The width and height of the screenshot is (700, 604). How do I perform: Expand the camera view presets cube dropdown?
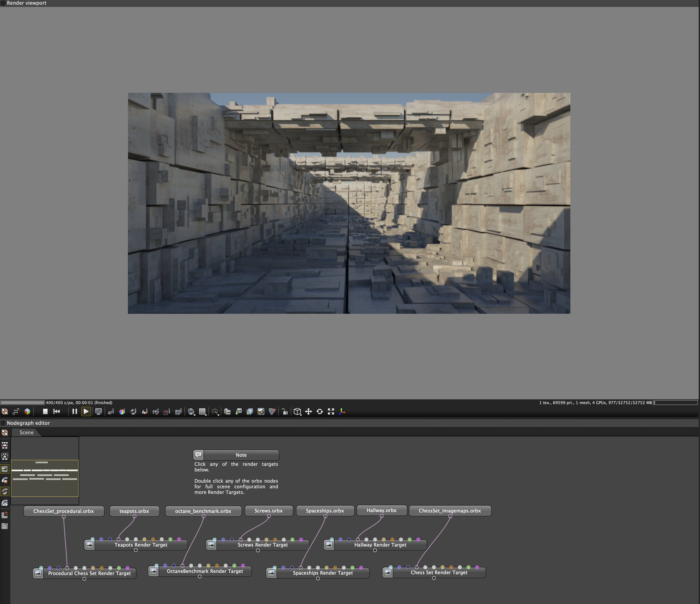(x=297, y=412)
